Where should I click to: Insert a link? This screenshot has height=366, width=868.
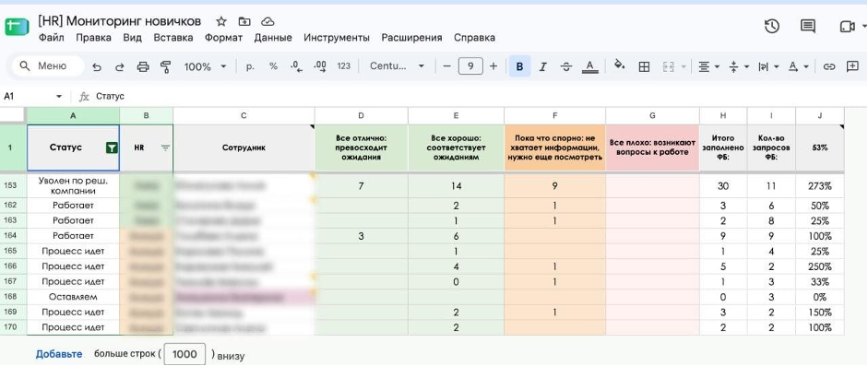tap(828, 67)
